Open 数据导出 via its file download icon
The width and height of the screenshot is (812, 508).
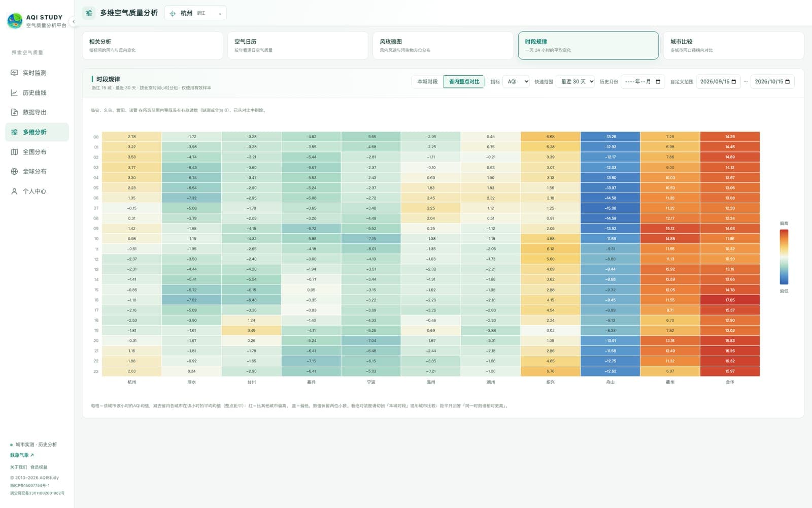click(x=14, y=112)
